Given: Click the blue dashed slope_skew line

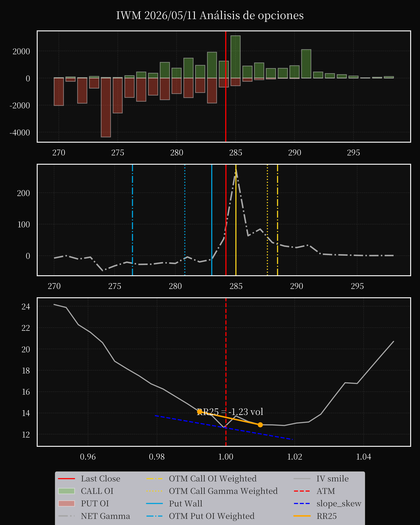Looking at the screenshot, I should pyautogui.click(x=224, y=428).
